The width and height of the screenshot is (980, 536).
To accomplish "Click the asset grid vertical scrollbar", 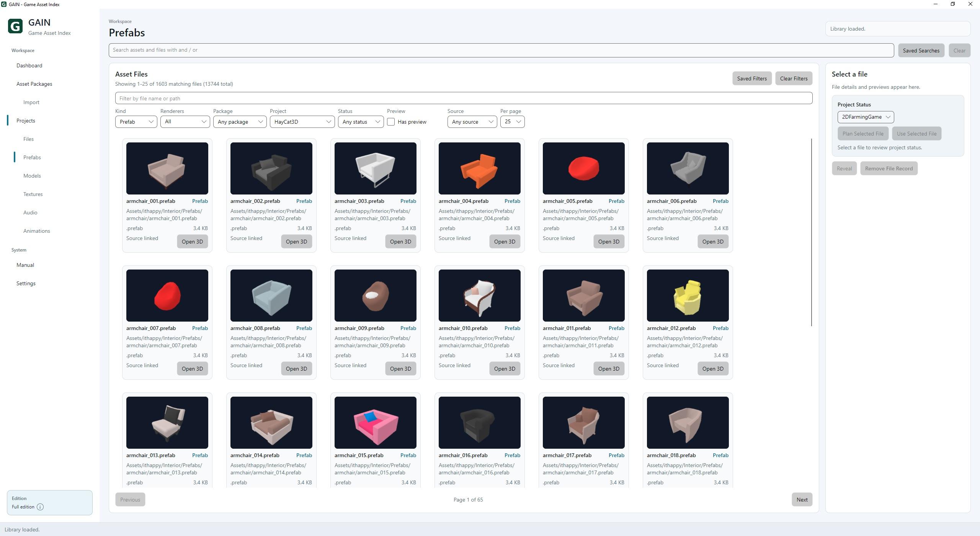I will coord(811,232).
